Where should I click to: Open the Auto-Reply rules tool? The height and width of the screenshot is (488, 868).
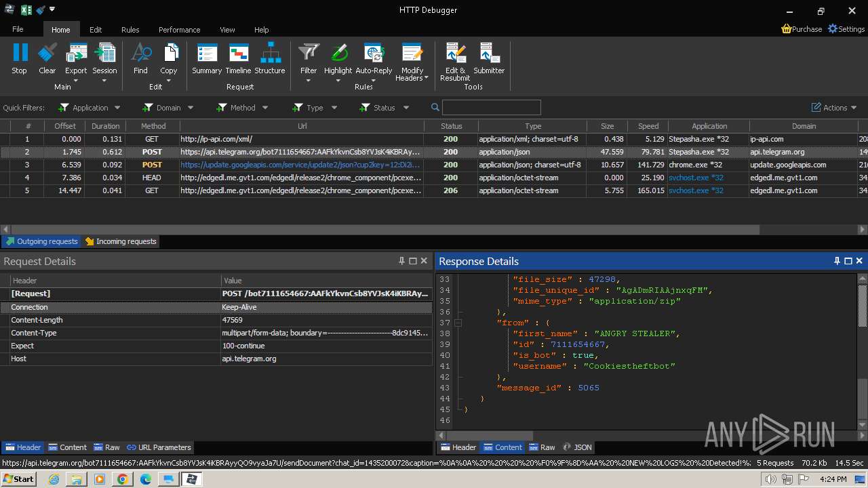[x=374, y=62]
